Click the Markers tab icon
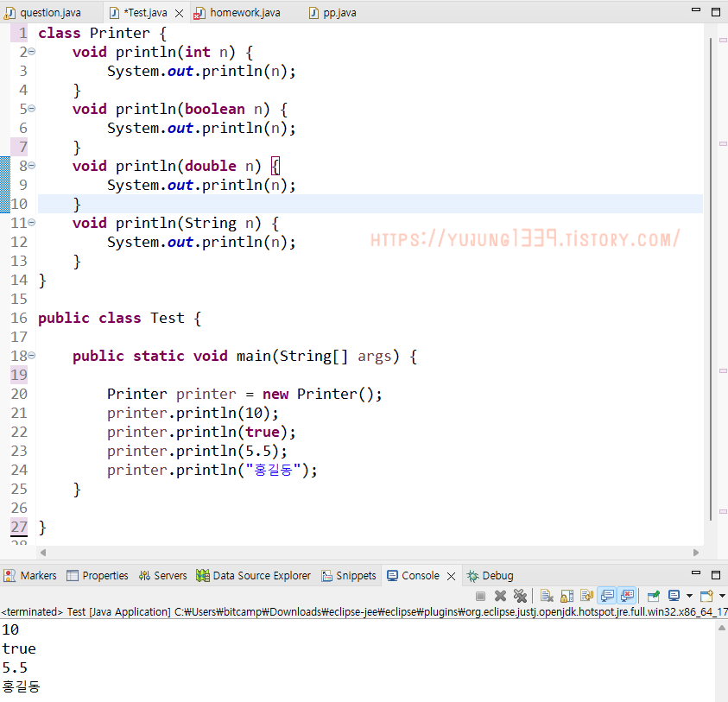 point(9,576)
